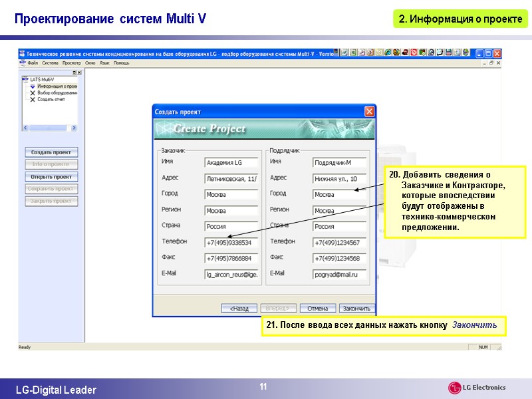Open the Окно menu
Image resolution: width=532 pixels, height=399 pixels.
[90, 63]
